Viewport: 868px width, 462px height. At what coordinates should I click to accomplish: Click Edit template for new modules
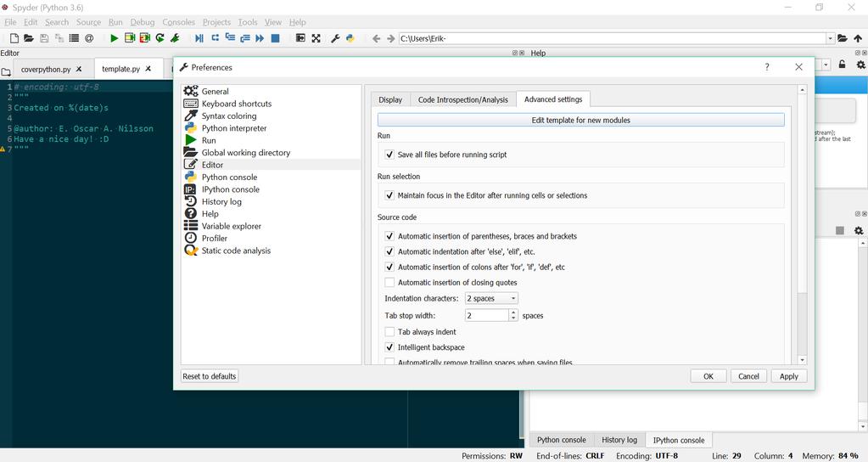pyautogui.click(x=580, y=120)
